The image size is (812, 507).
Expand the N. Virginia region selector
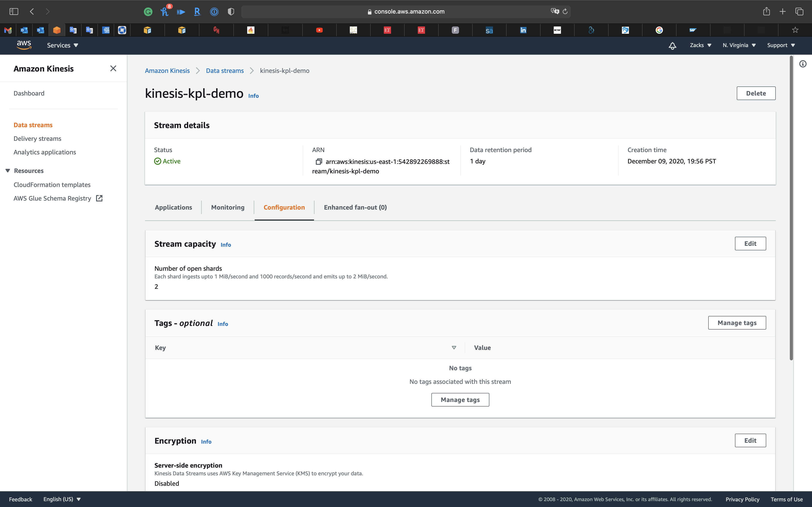click(739, 45)
